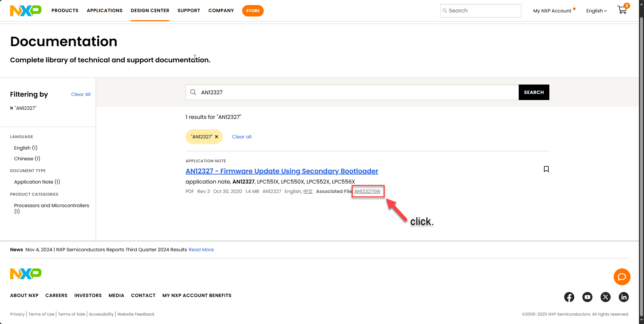Click the NXP logo in the header

point(26,10)
